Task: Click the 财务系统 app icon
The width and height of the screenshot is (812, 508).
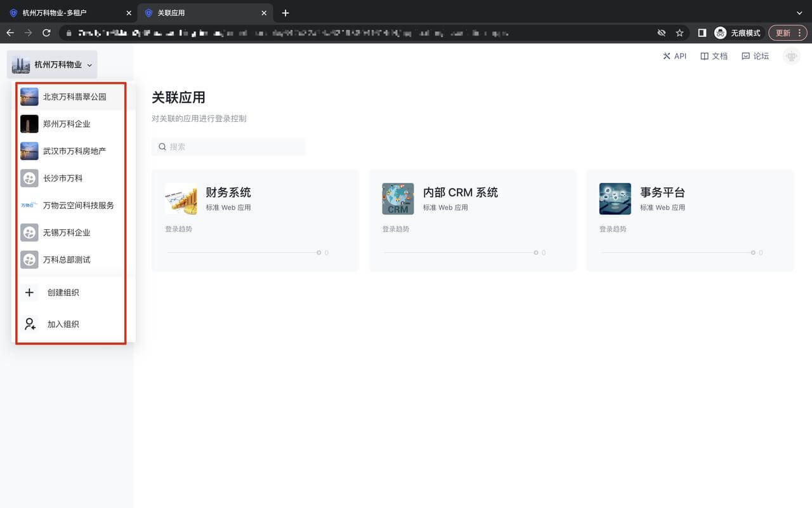Action: [x=181, y=199]
